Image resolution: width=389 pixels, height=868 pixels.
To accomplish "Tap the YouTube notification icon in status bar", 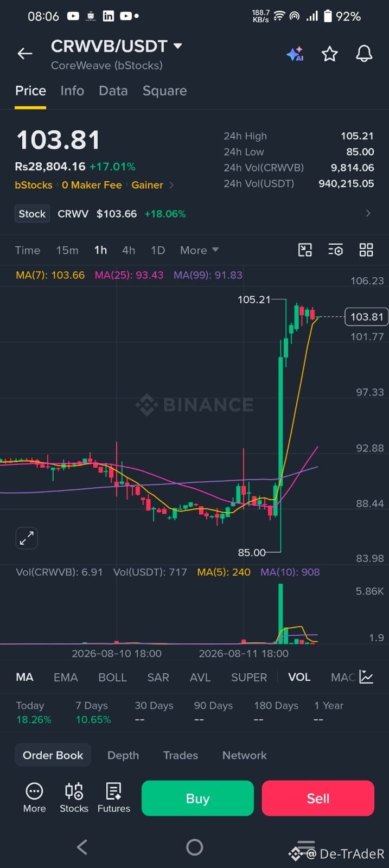I will point(73,16).
